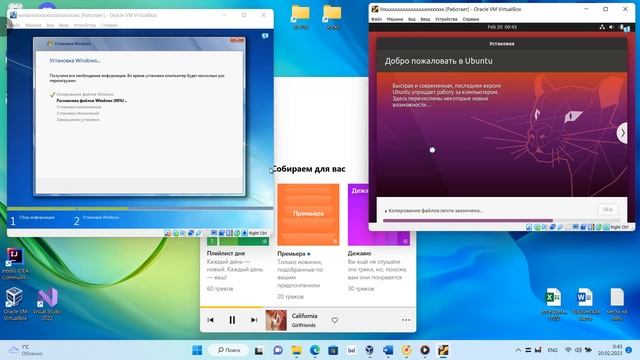The width and height of the screenshot is (640, 360).
Task: Open the Word document file on the desktop
Action: click(x=585, y=303)
